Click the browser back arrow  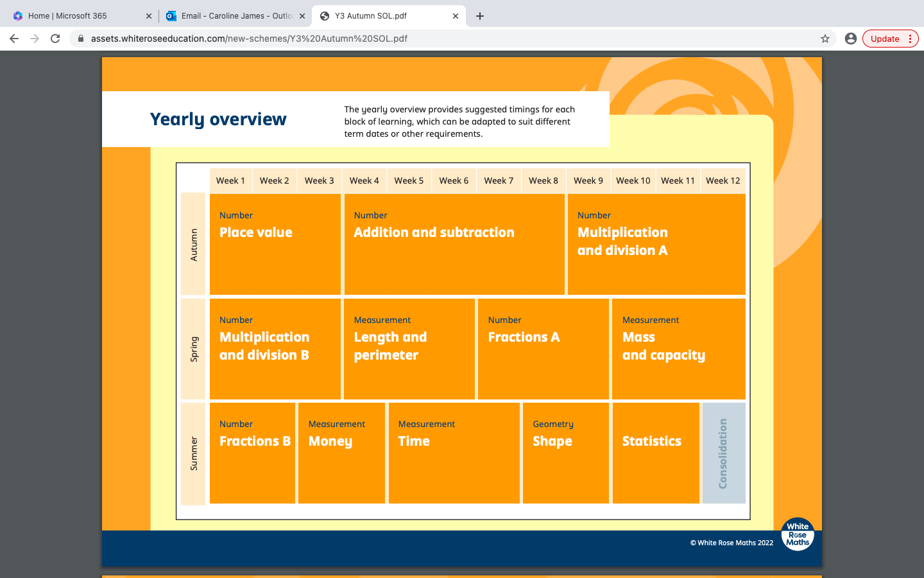pos(14,39)
